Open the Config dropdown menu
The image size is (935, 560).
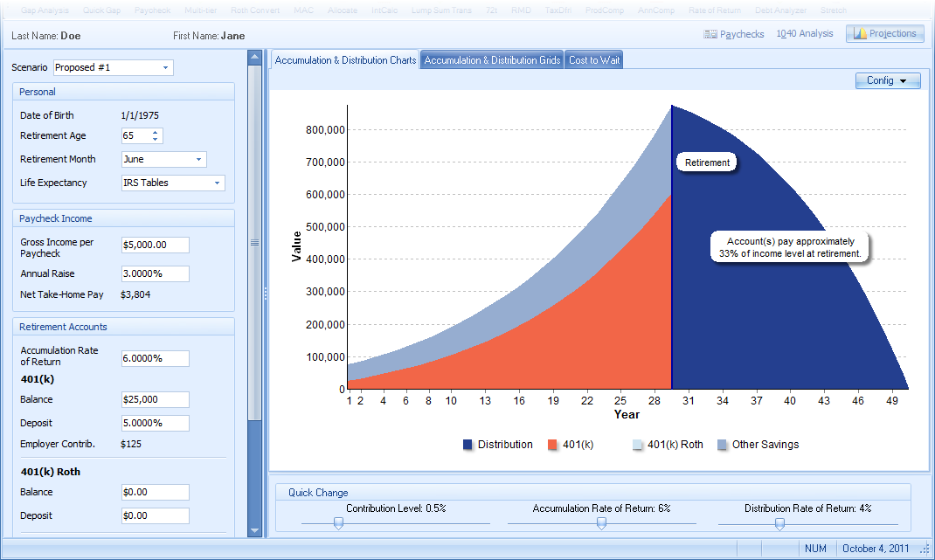tap(888, 80)
